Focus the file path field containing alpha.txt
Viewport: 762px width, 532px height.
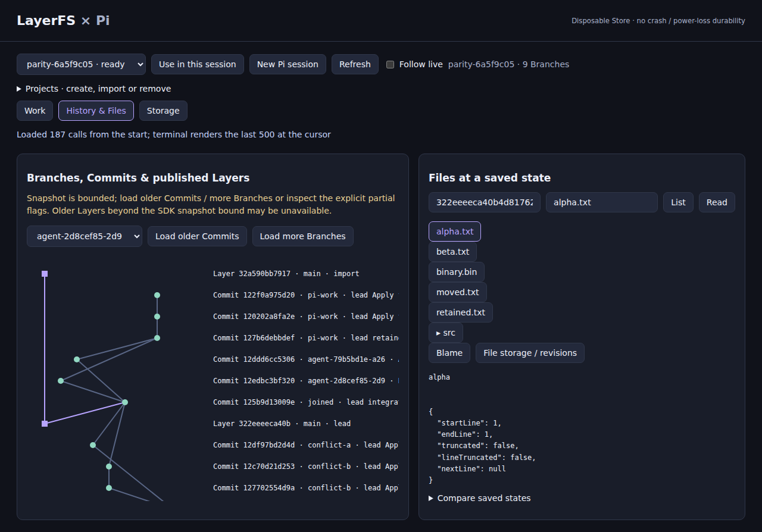pos(602,202)
